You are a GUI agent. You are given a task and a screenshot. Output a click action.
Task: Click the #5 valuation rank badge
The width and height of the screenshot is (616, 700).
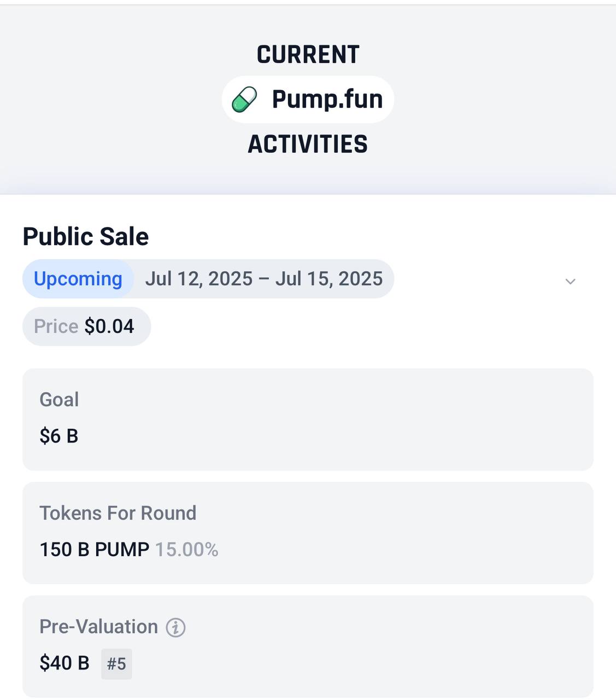point(116,664)
